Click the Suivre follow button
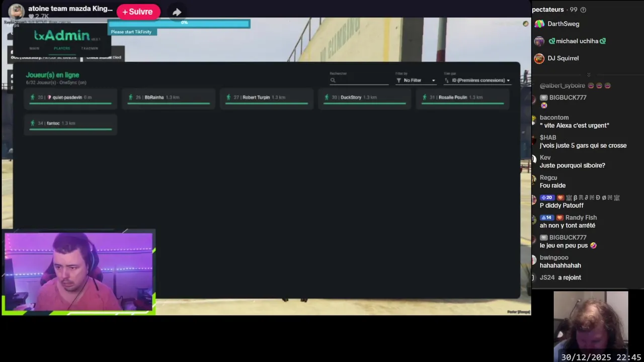Screen dimensions: 644x362 click(x=138, y=12)
